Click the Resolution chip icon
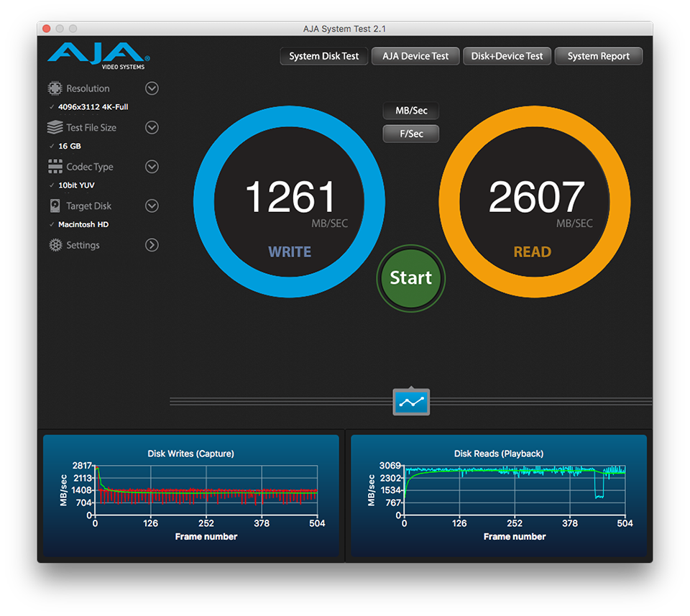The width and height of the screenshot is (690, 616). click(x=55, y=88)
